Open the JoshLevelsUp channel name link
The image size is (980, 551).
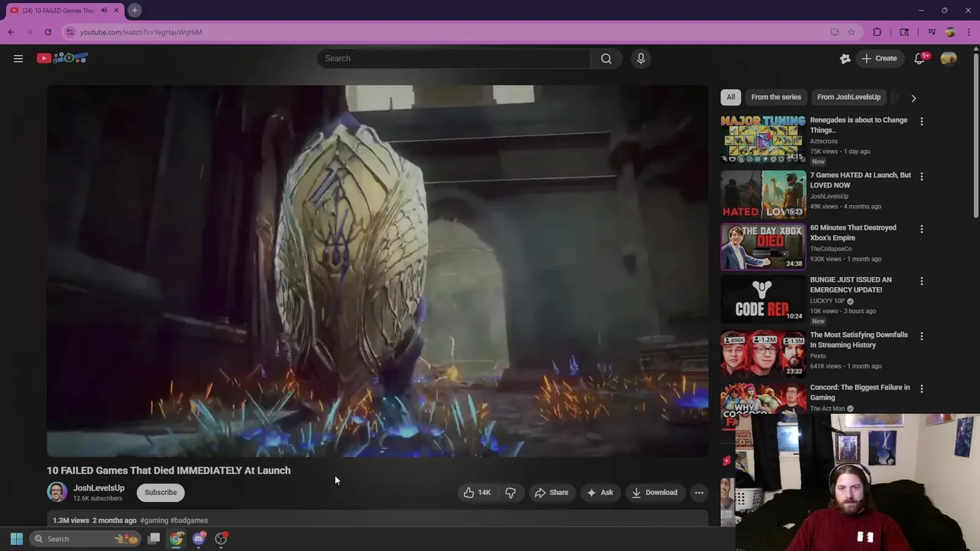(x=99, y=488)
